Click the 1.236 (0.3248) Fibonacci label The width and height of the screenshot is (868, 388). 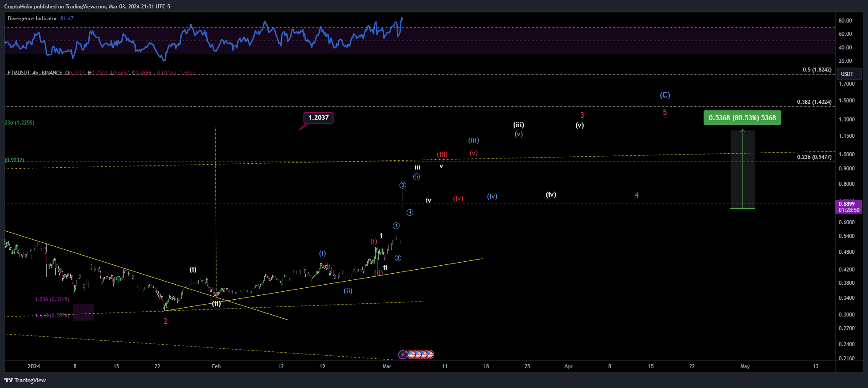[x=52, y=299]
